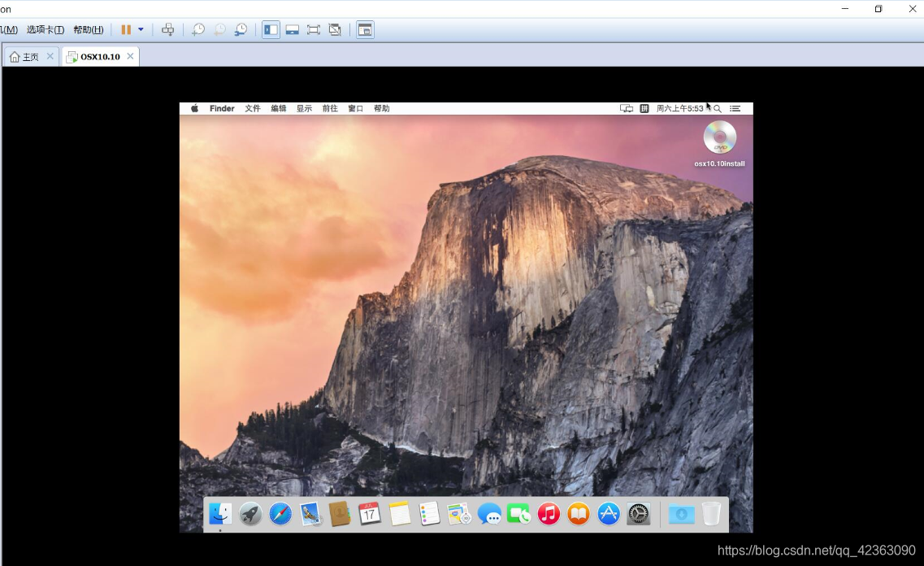Open FaceTime from the Dock
The width and height of the screenshot is (924, 566).
click(518, 514)
